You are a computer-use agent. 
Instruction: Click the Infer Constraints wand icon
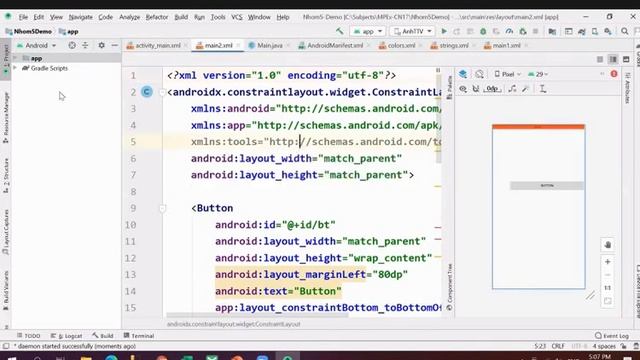tap(526, 89)
